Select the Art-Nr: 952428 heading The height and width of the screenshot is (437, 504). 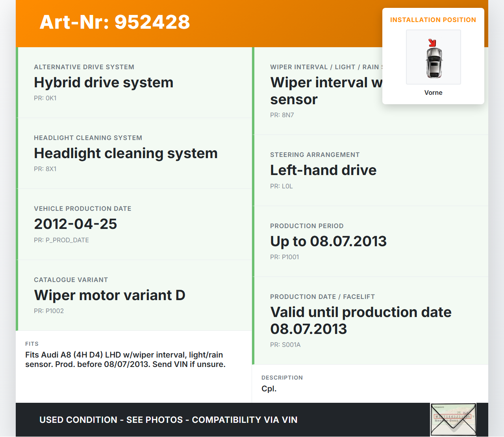point(115,22)
